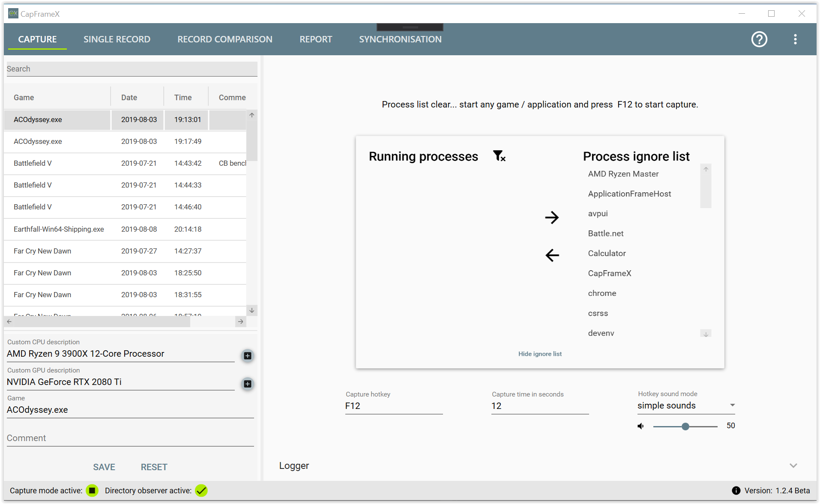820x504 pixels.
Task: Click Hide ignore list link
Action: 540,354
